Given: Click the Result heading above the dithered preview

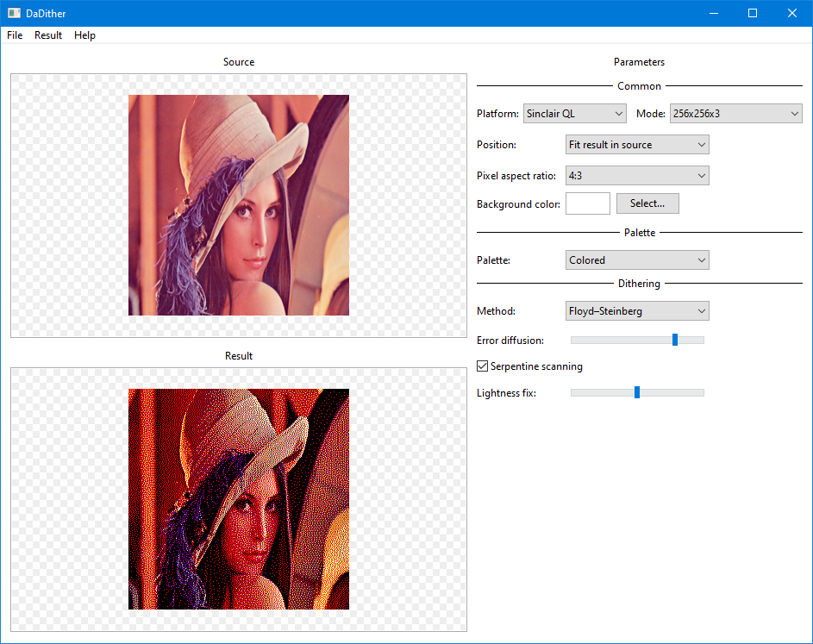Looking at the screenshot, I should (x=239, y=356).
